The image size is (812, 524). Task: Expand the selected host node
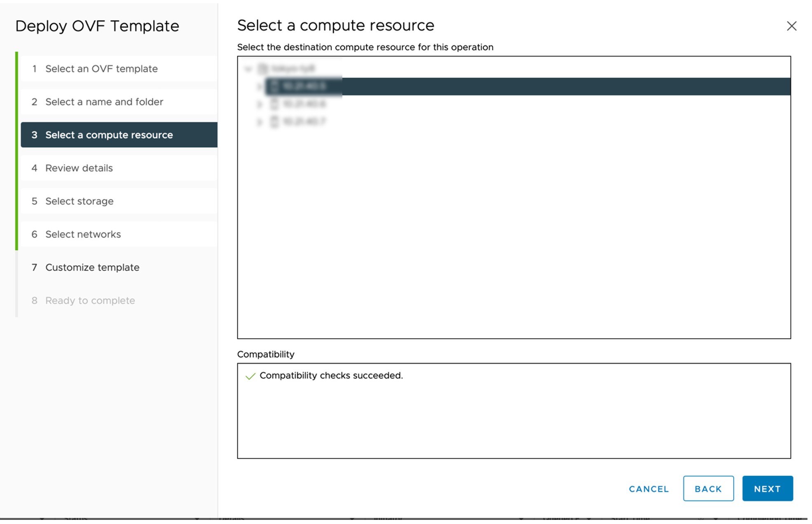click(x=260, y=86)
